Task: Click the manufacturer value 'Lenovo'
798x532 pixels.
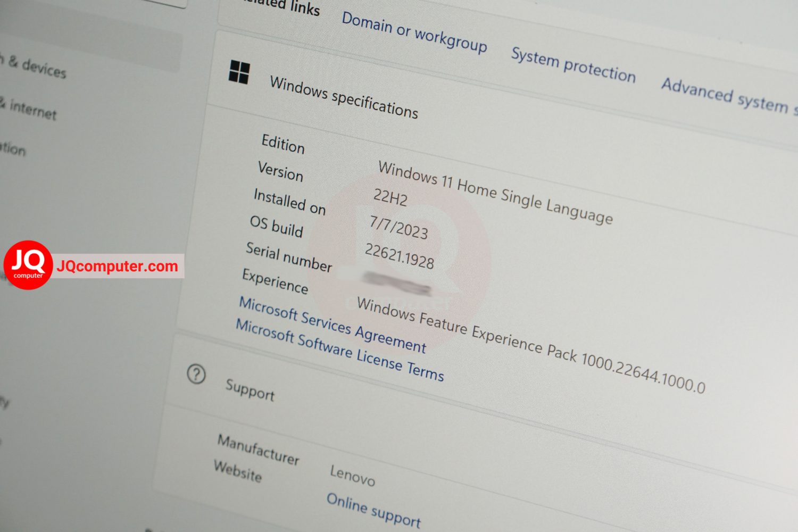Action: [x=352, y=475]
